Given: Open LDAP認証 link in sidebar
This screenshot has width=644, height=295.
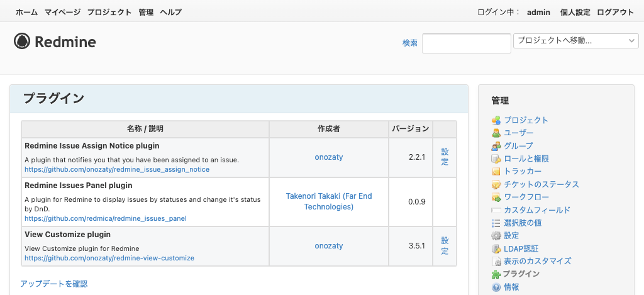Looking at the screenshot, I should coord(521,248).
